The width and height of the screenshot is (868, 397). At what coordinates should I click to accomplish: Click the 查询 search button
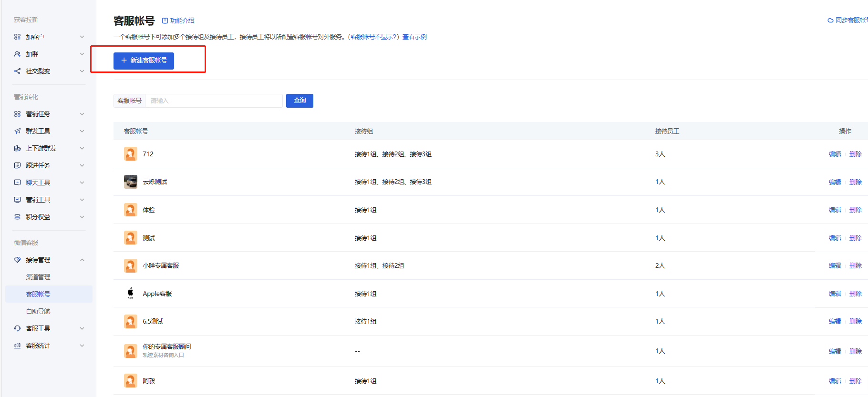point(300,101)
